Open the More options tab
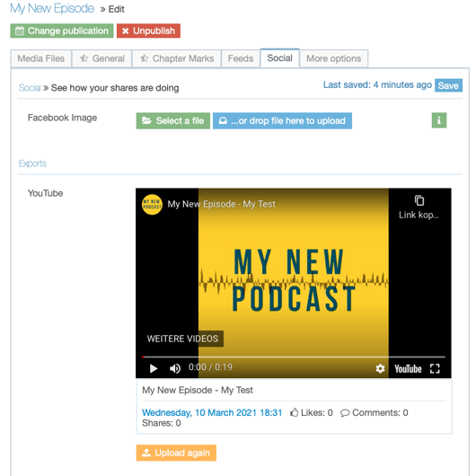This screenshot has height=476, width=476. pos(333,58)
